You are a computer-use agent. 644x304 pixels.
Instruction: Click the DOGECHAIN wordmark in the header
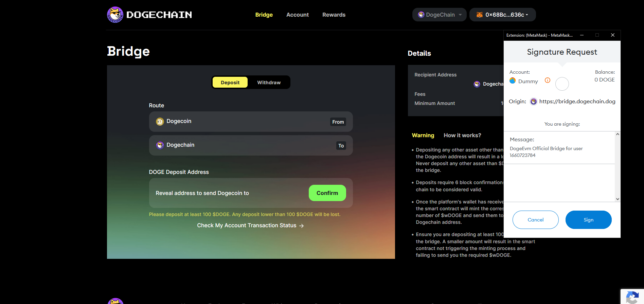point(159,15)
